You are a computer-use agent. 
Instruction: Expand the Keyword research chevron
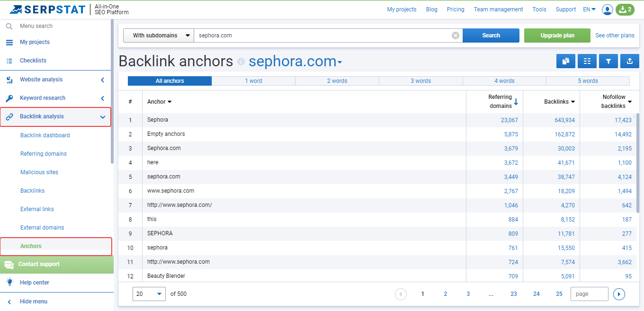click(x=102, y=98)
